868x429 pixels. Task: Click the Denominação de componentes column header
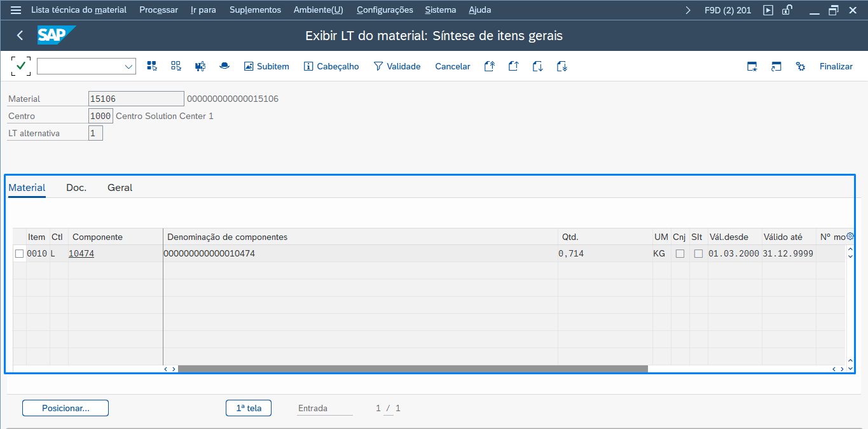pos(361,237)
